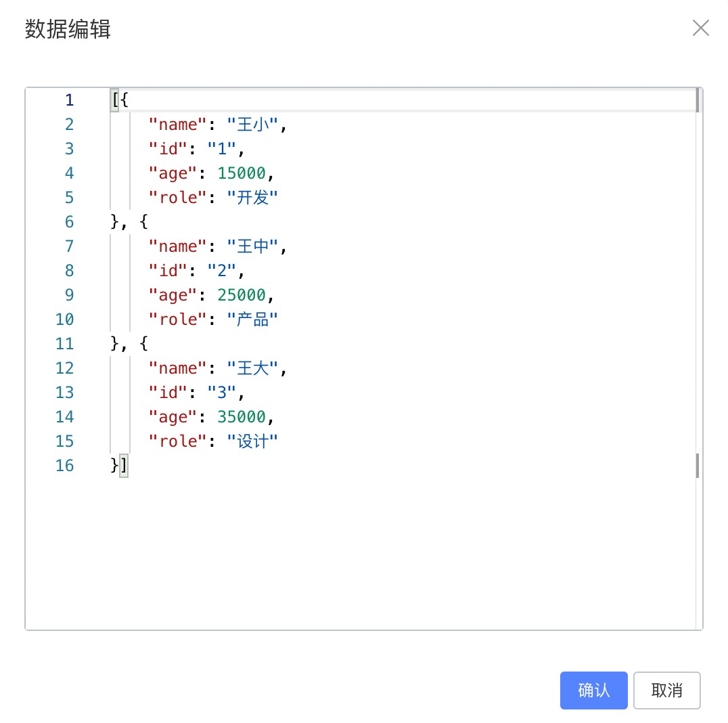Close the 数据编辑 dialog
Screen dimensions: 728x723
pyautogui.click(x=700, y=28)
